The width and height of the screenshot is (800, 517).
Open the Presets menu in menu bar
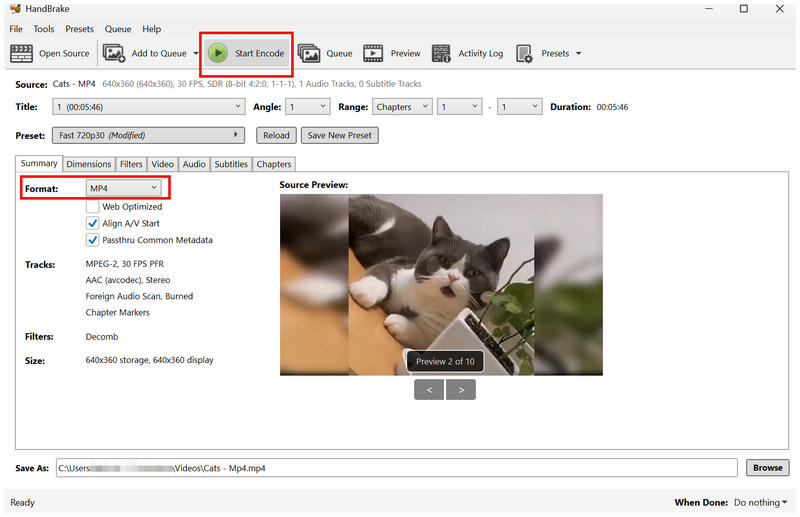(80, 29)
